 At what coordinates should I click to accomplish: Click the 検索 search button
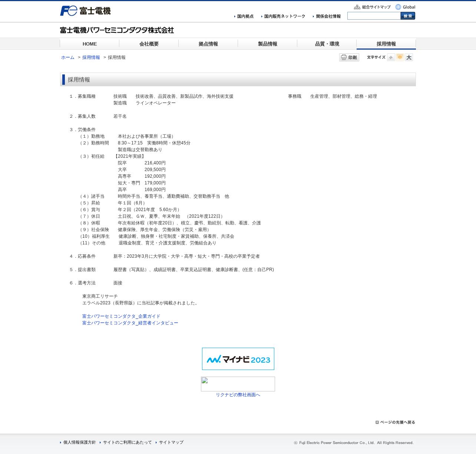[x=408, y=16]
